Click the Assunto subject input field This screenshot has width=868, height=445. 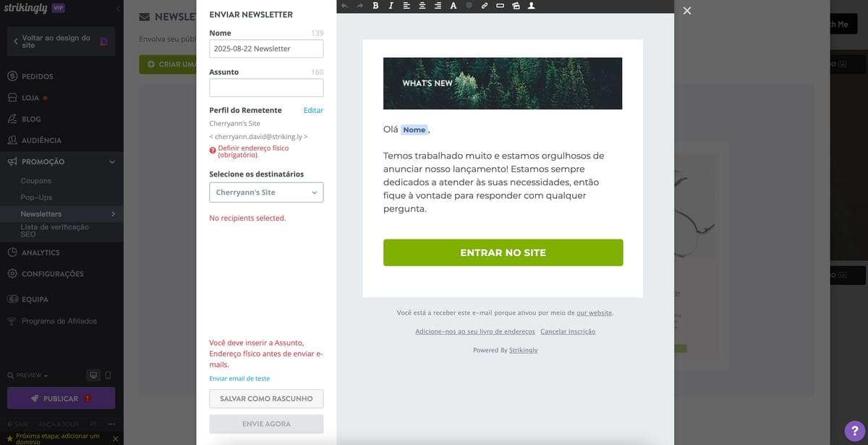pos(266,88)
